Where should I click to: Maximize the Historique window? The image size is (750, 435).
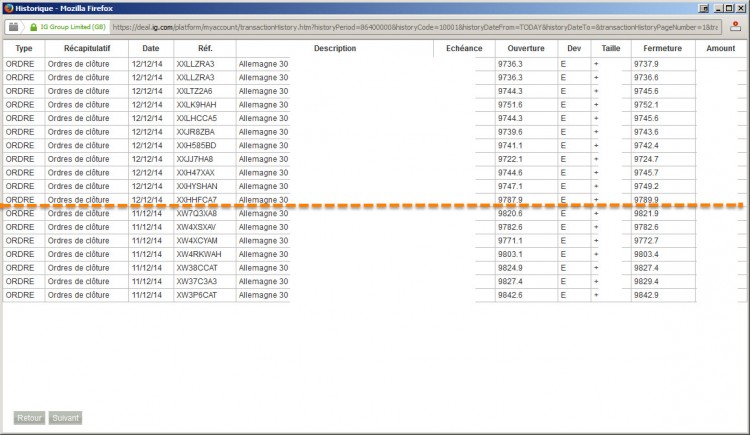pyautogui.click(x=728, y=8)
